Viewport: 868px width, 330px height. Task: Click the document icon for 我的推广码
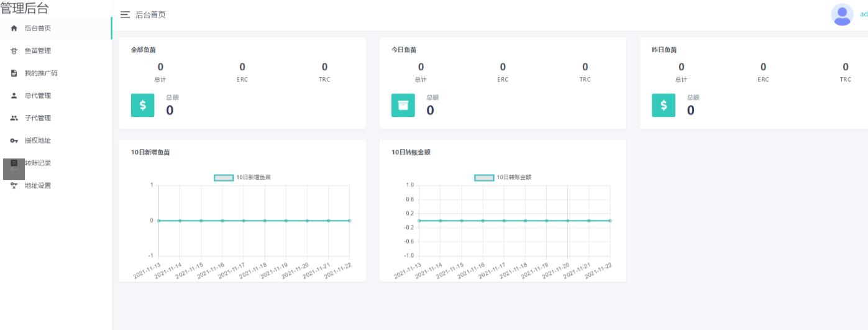[x=14, y=73]
